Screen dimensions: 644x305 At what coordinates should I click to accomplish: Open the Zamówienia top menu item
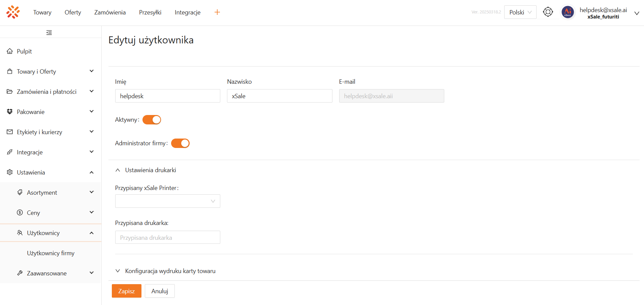[110, 12]
